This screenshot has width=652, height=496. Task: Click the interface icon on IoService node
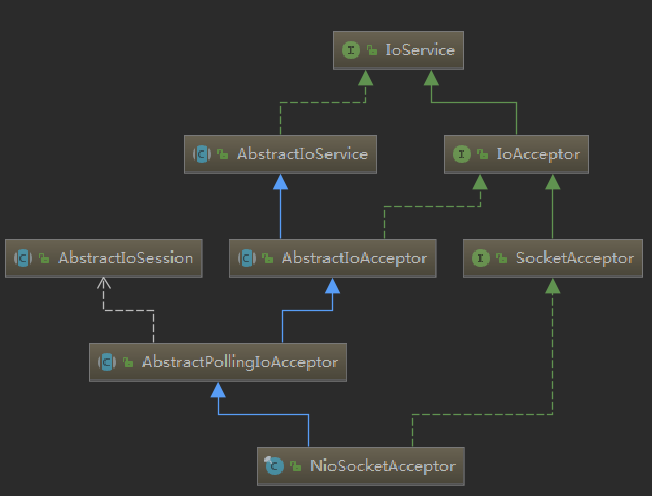point(351,50)
